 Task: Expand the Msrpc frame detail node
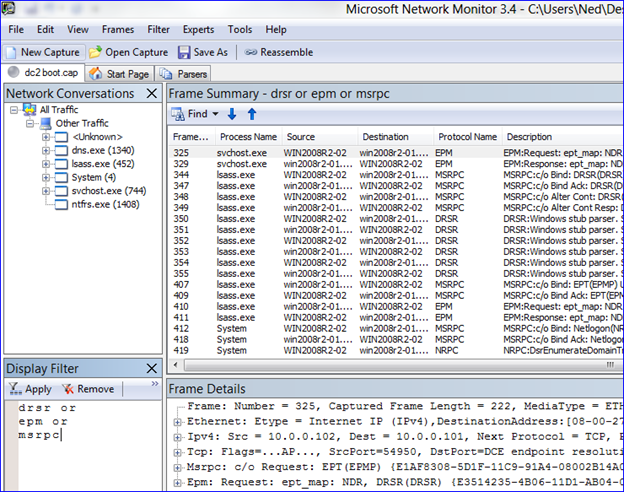click(x=177, y=467)
